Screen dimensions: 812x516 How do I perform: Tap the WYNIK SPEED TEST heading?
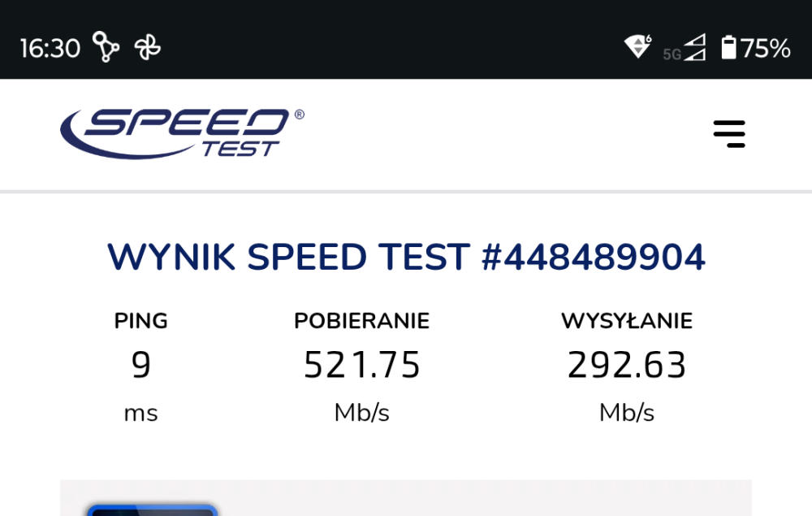pos(288,256)
